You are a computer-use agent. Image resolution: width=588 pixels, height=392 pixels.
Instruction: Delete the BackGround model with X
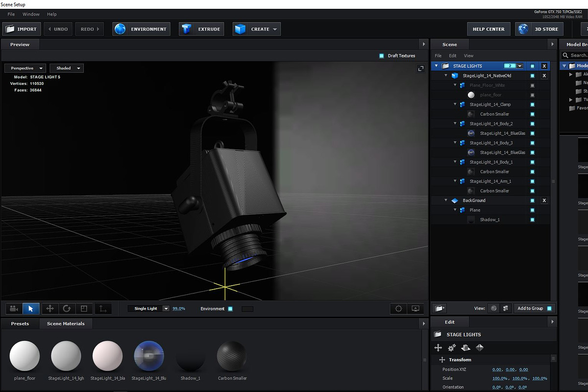click(544, 200)
